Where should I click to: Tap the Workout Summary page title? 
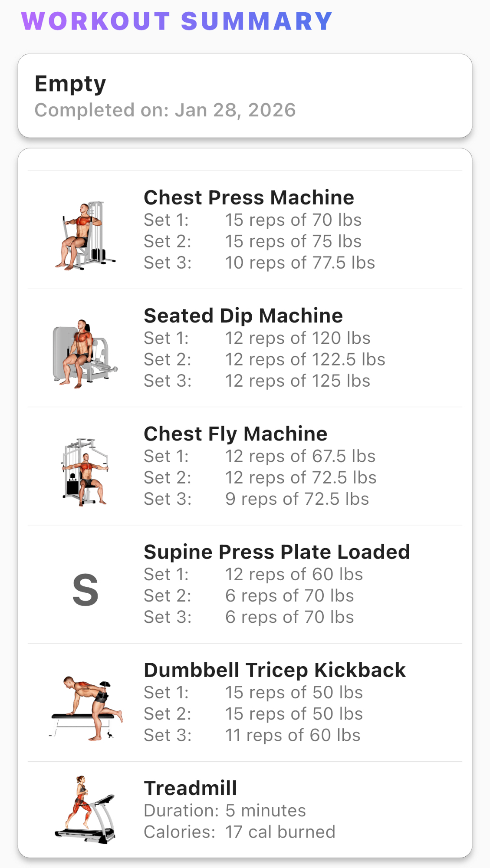[x=177, y=21]
